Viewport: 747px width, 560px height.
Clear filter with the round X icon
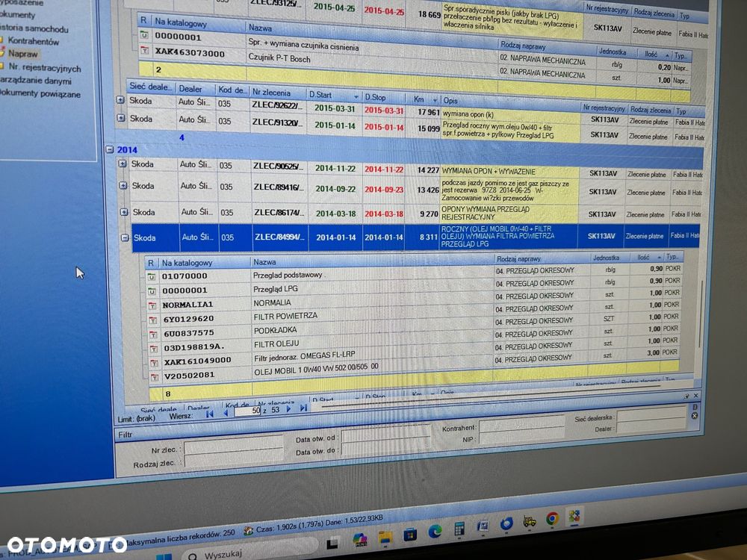coord(695,416)
